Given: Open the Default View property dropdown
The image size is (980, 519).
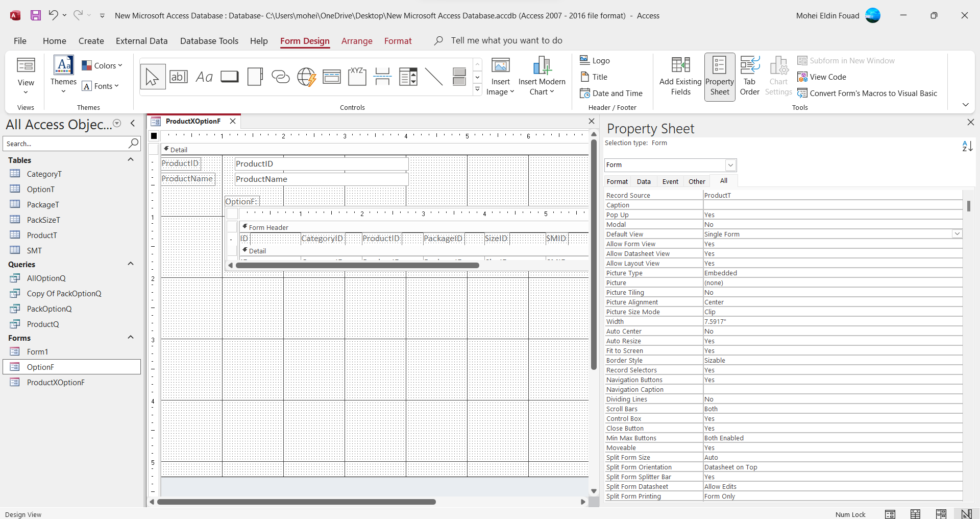Looking at the screenshot, I should point(957,234).
